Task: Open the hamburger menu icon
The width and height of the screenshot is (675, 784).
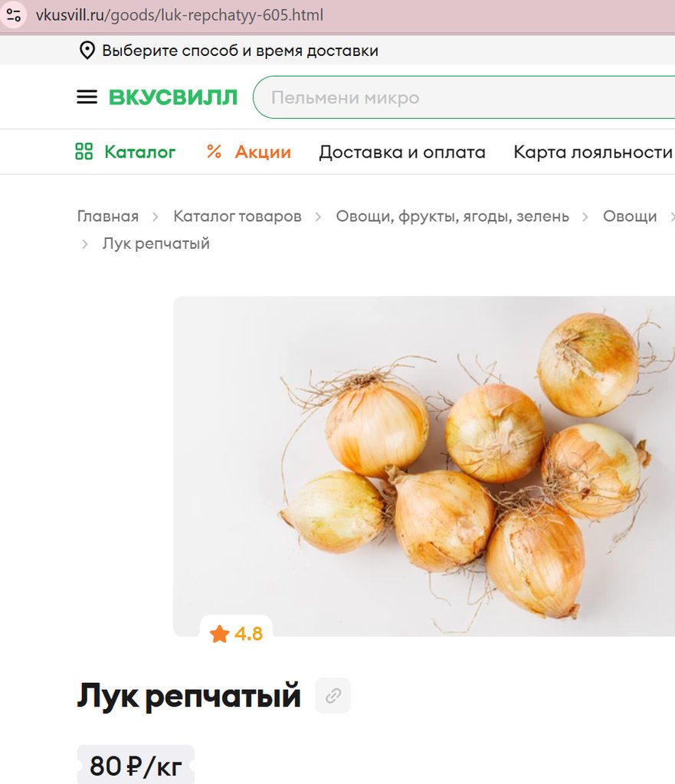Action: (x=87, y=97)
